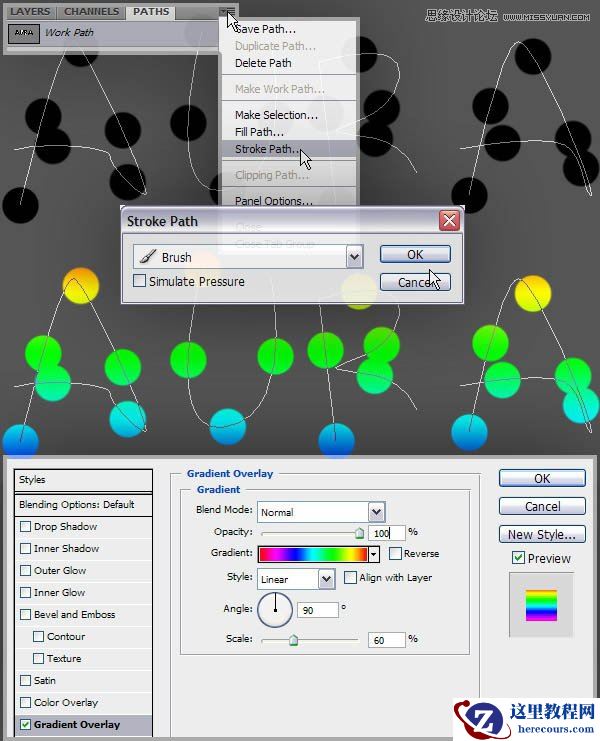Enable the Reverse gradient checkbox
Image resolution: width=600 pixels, height=741 pixels.
[x=395, y=553]
